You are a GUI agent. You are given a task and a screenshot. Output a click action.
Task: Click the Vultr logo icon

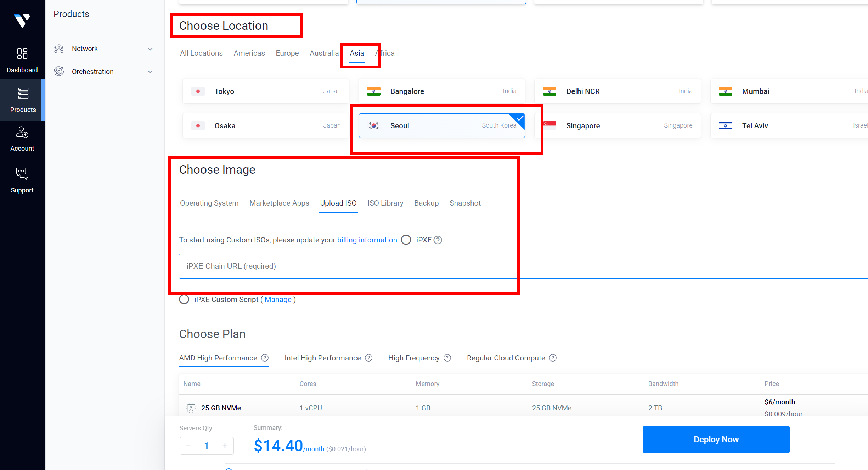pyautogui.click(x=22, y=21)
